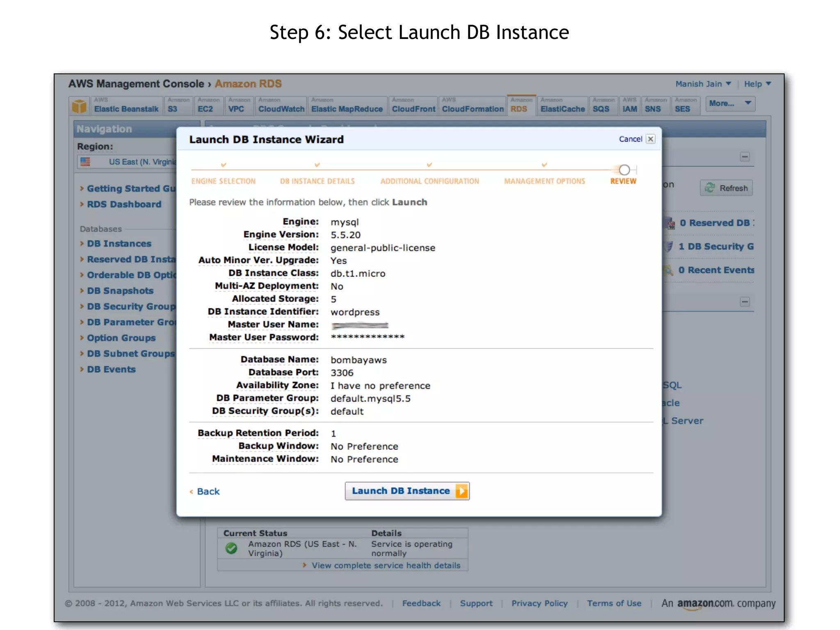This screenshot has height=630, width=840.
Task: Expand the More... services dropdown
Action: click(x=730, y=103)
